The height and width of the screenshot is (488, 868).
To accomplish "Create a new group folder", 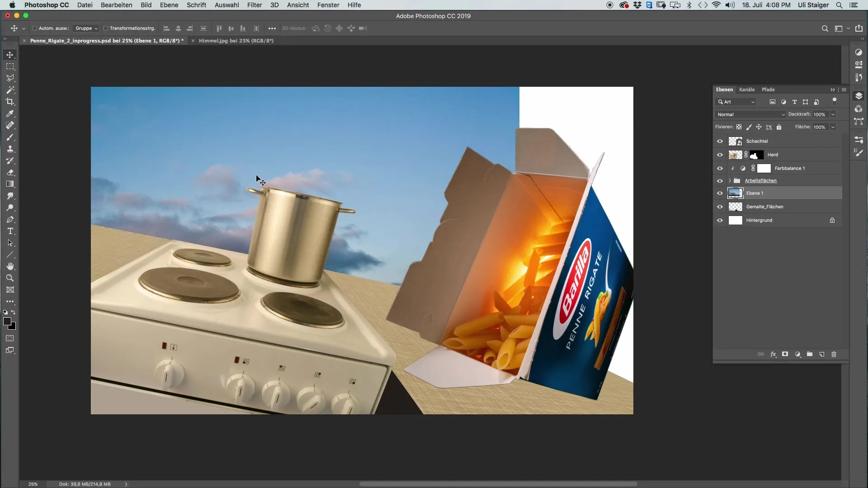I will point(810,354).
